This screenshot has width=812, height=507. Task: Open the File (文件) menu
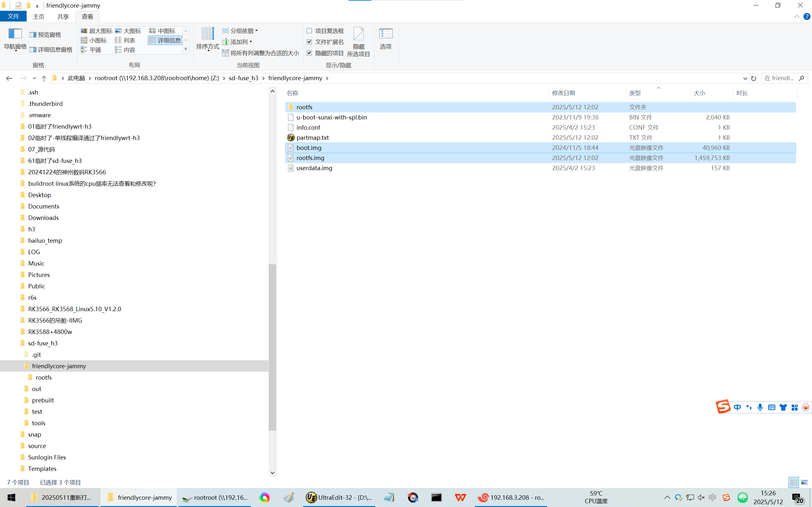[13, 16]
